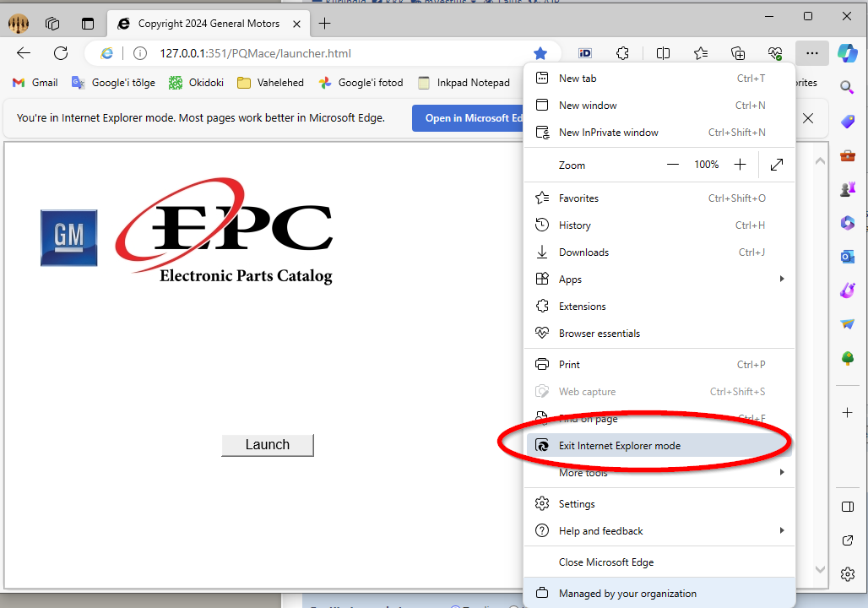Expand the More tools submenu
868x608 pixels.
pos(659,473)
